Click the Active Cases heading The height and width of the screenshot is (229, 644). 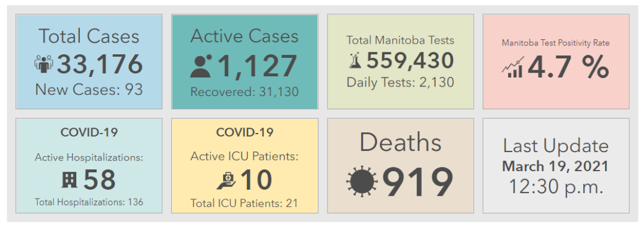245,36
